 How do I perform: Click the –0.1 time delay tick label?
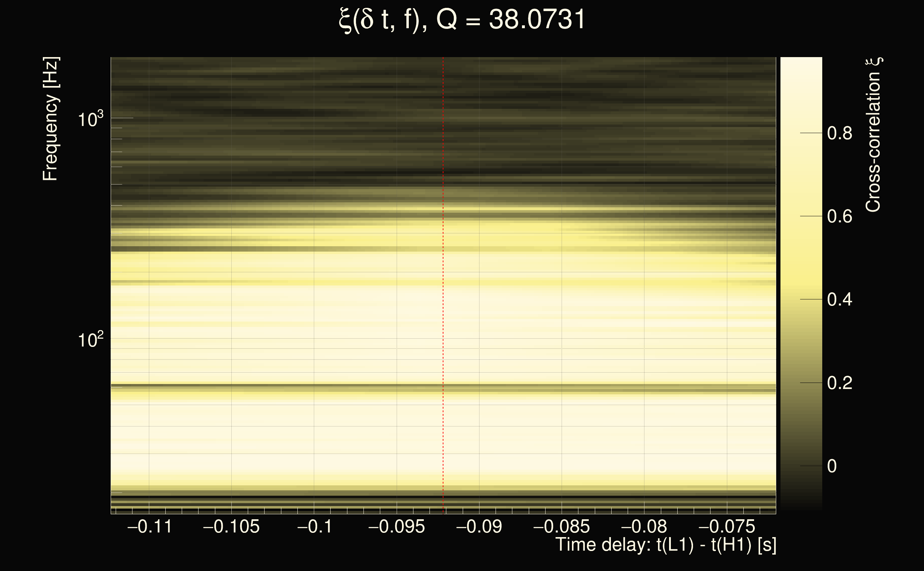[x=314, y=526]
